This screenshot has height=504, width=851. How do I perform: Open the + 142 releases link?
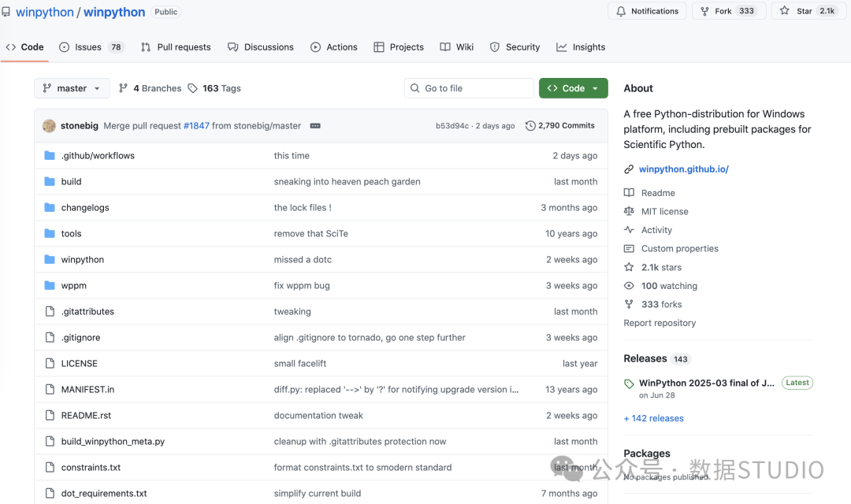(x=653, y=418)
